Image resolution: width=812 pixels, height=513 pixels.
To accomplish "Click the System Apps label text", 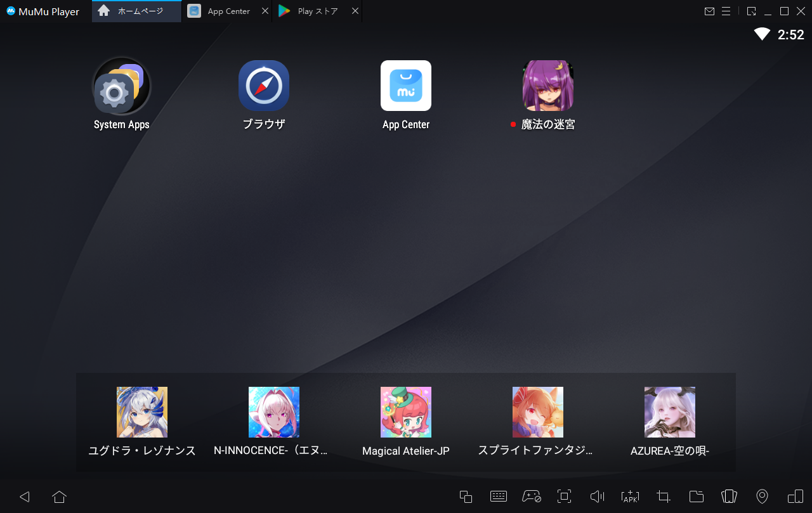I will click(122, 125).
